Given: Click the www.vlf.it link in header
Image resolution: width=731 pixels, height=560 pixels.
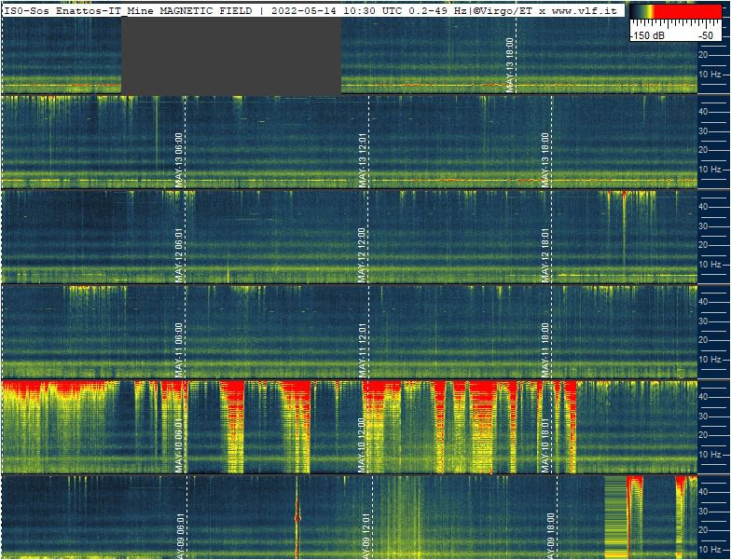Looking at the screenshot, I should [x=584, y=9].
